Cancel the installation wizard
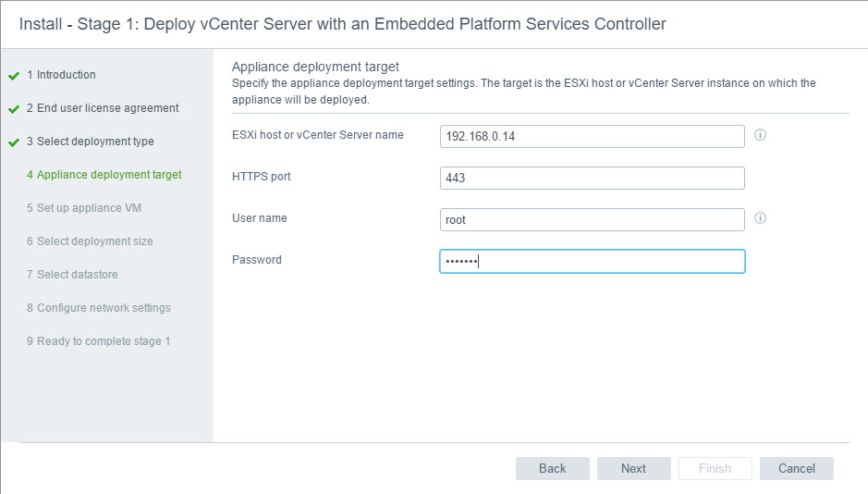This screenshot has width=868, height=494. pos(796,468)
